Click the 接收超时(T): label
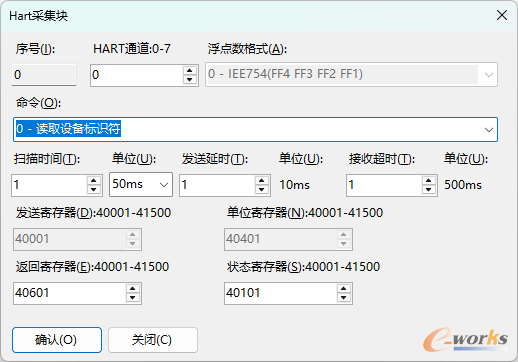The image size is (518, 362). pos(382,159)
